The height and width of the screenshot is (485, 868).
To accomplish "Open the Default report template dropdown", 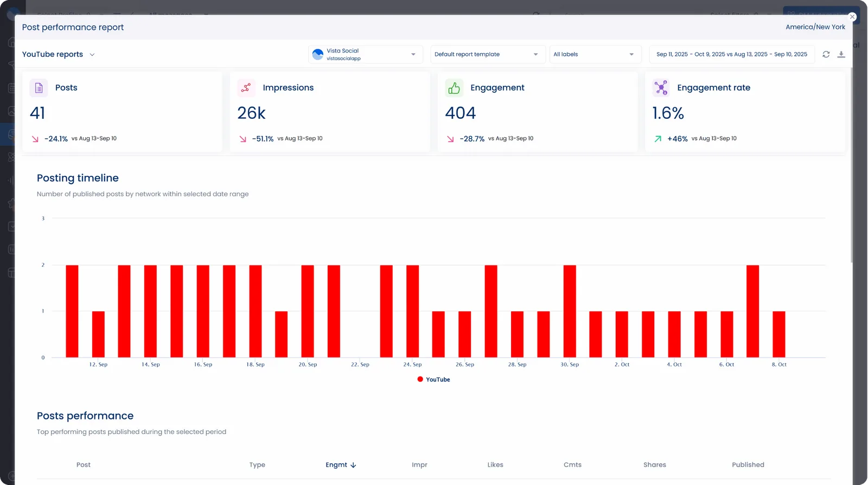I will [487, 54].
